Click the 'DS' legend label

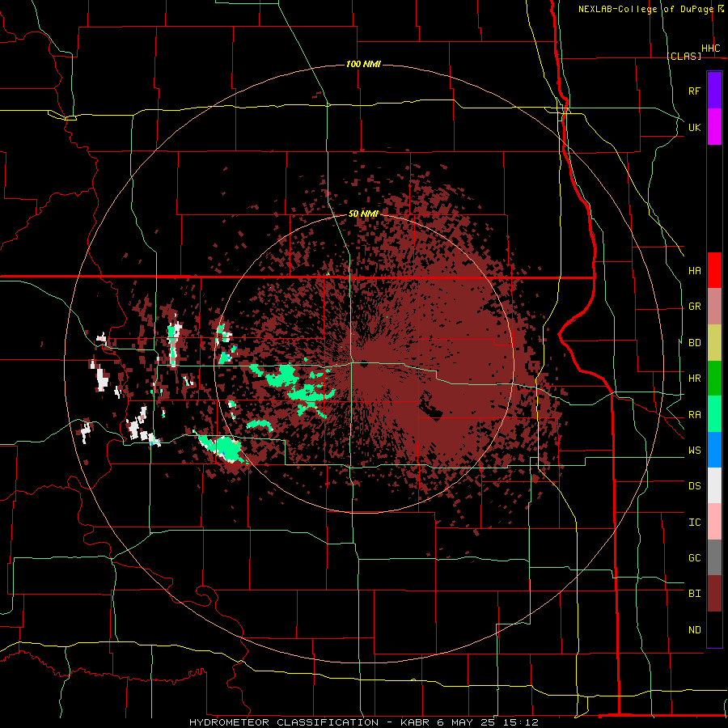[694, 486]
